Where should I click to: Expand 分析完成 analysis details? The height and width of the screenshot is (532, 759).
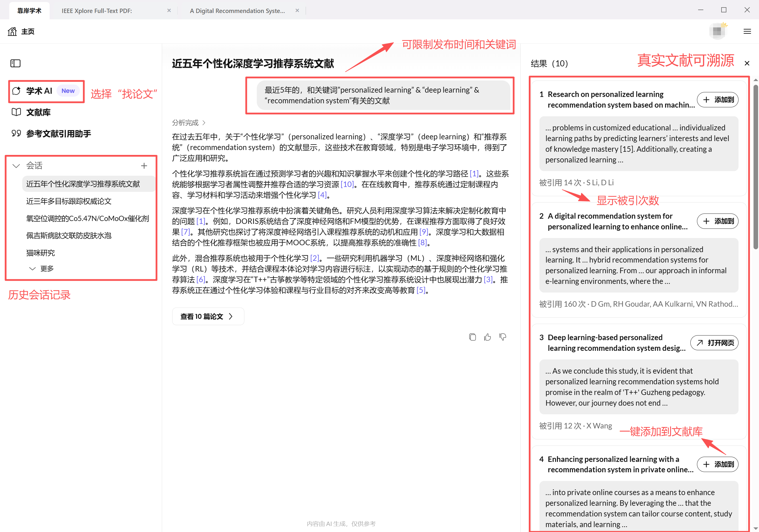(x=189, y=123)
